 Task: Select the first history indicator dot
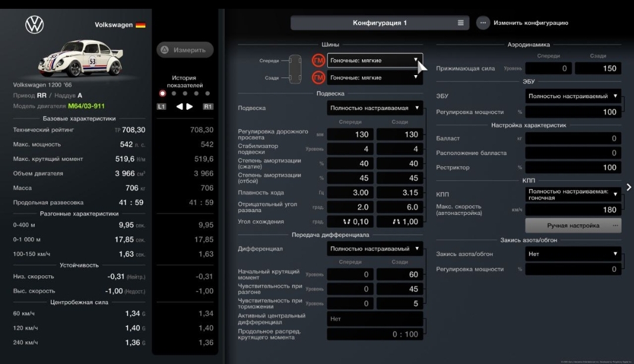click(163, 93)
